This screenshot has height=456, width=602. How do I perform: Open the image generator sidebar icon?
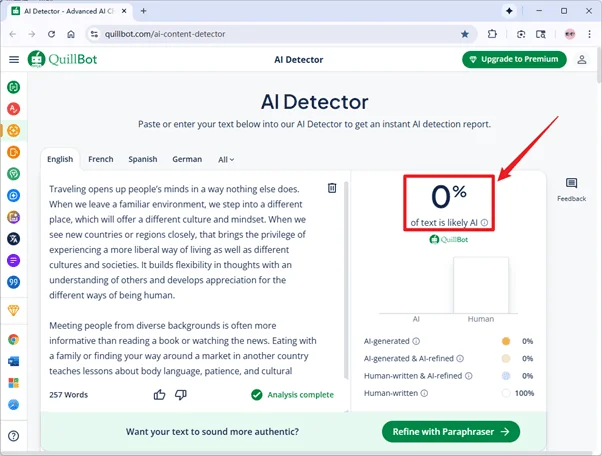(13, 217)
